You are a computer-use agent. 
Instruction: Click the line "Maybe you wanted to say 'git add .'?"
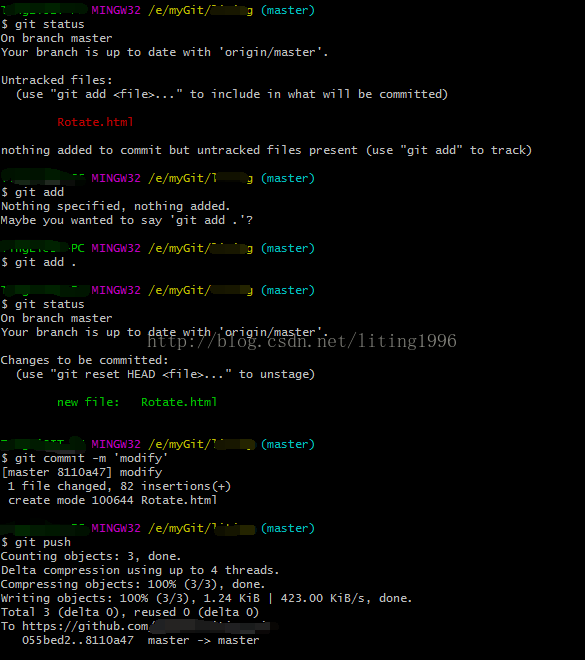pos(127,220)
